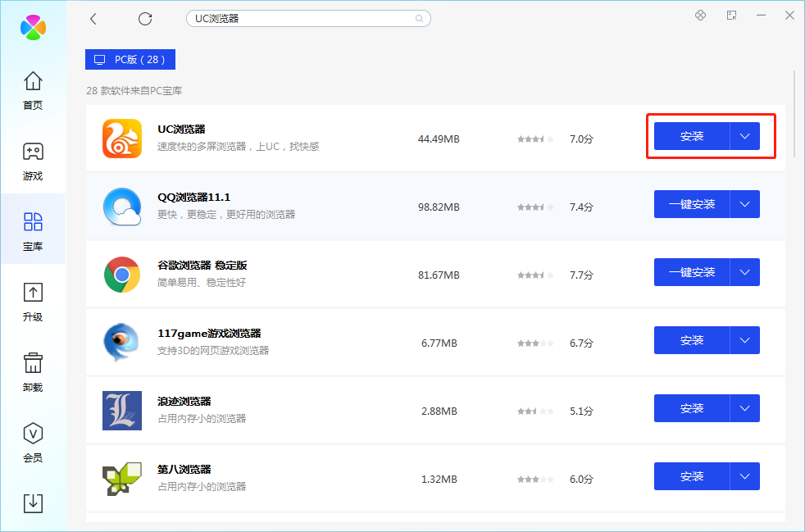Open the 首页 home section in sidebar

33,90
